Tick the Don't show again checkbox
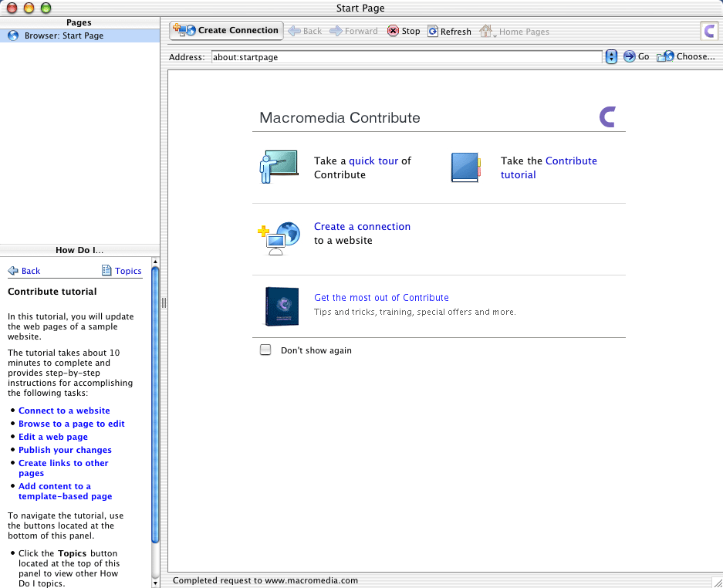723x588 pixels. 265,350
